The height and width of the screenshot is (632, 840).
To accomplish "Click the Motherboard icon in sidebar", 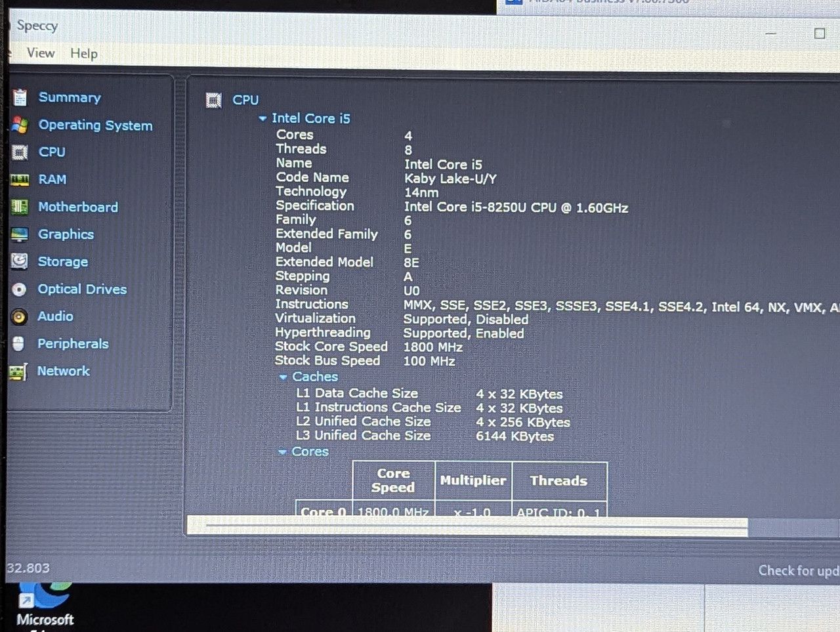I will tap(20, 207).
